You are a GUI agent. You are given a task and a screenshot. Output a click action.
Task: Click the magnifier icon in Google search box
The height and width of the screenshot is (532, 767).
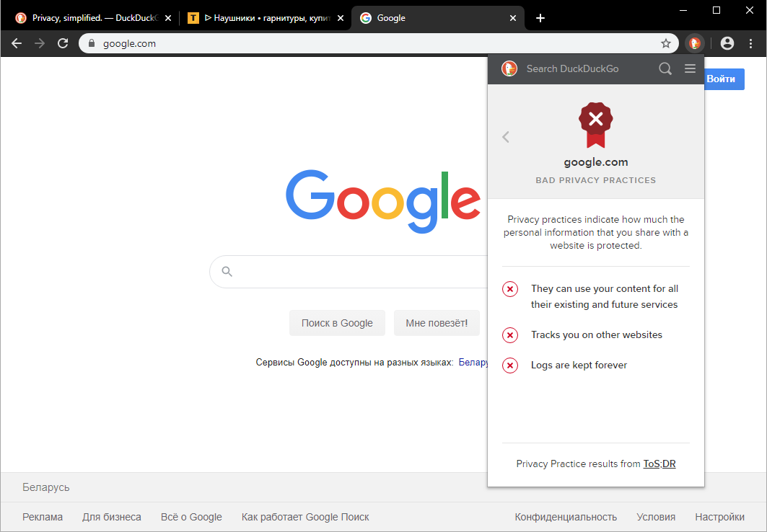tap(227, 271)
